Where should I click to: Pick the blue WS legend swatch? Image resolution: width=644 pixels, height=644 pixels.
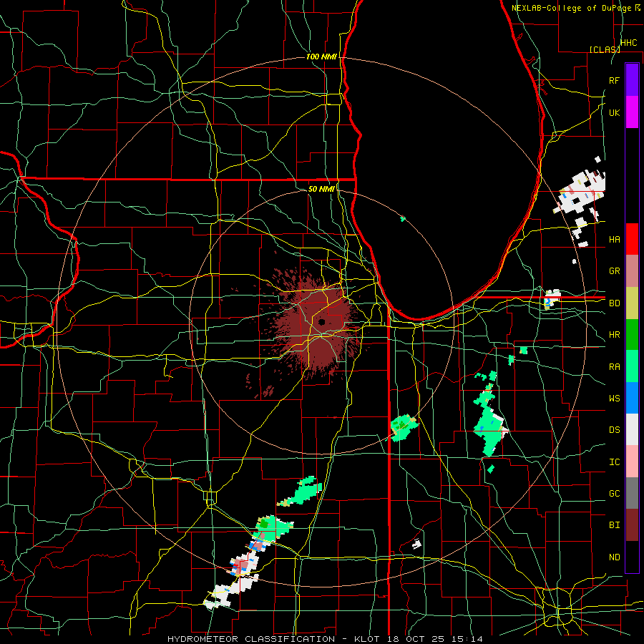coord(632,398)
